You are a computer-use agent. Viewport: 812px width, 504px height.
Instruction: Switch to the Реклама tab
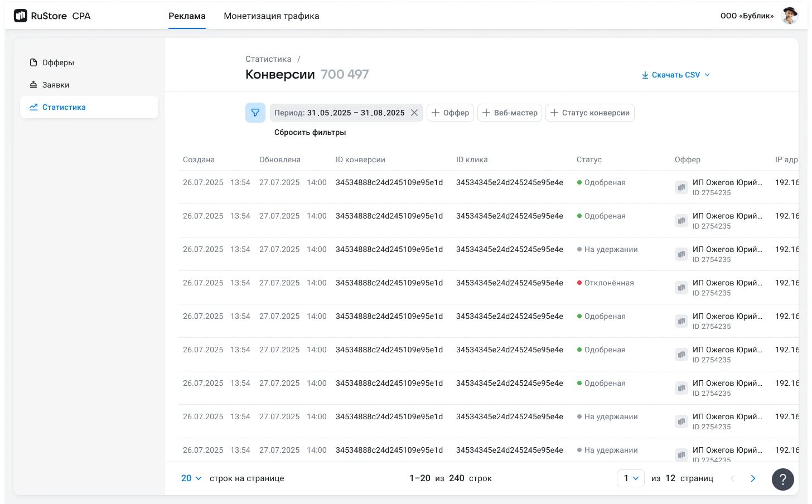[x=187, y=16]
